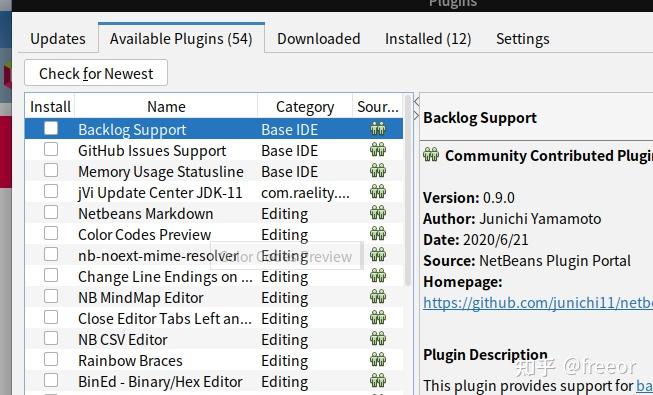This screenshot has width=653, height=395.
Task: Sort plugins by the Name column header
Action: point(166,107)
